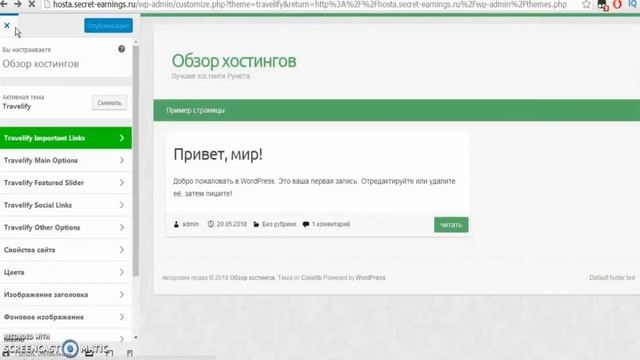Click chevron on Travelify Social Links row

click(x=122, y=205)
